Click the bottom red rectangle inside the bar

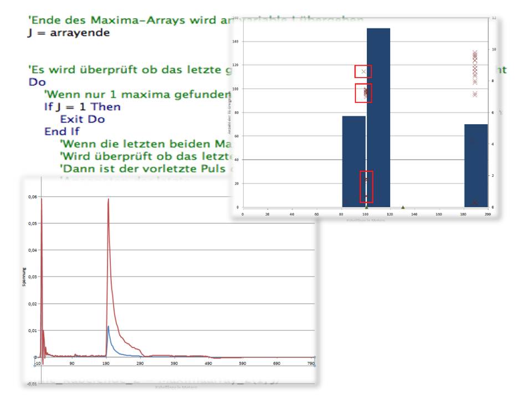[366, 187]
